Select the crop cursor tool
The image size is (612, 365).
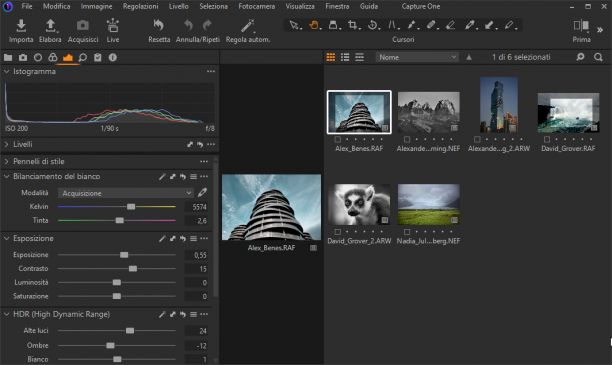coord(352,25)
